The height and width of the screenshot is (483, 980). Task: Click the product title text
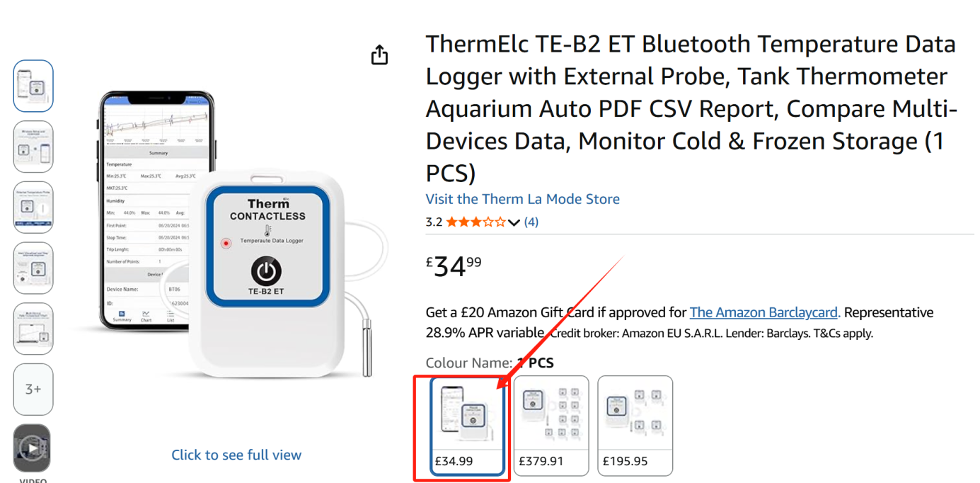(690, 108)
